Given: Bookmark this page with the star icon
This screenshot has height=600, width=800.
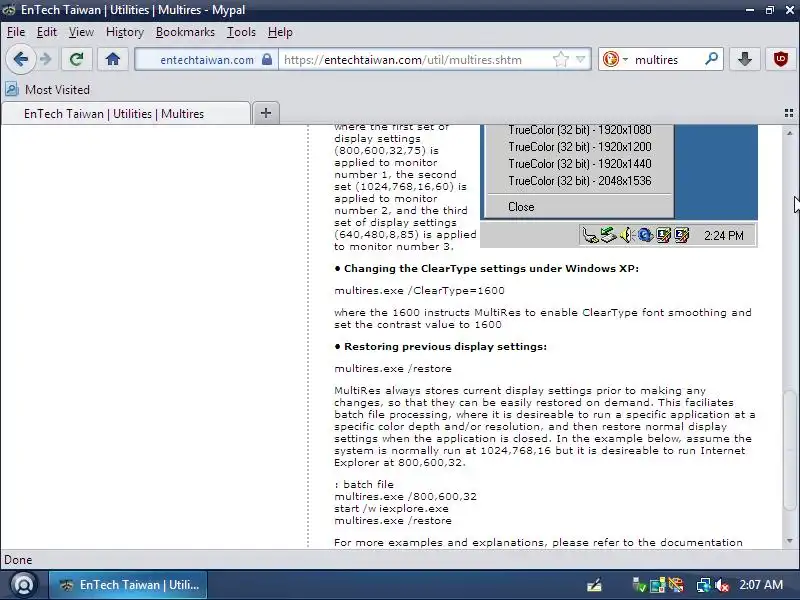Looking at the screenshot, I should pos(561,59).
